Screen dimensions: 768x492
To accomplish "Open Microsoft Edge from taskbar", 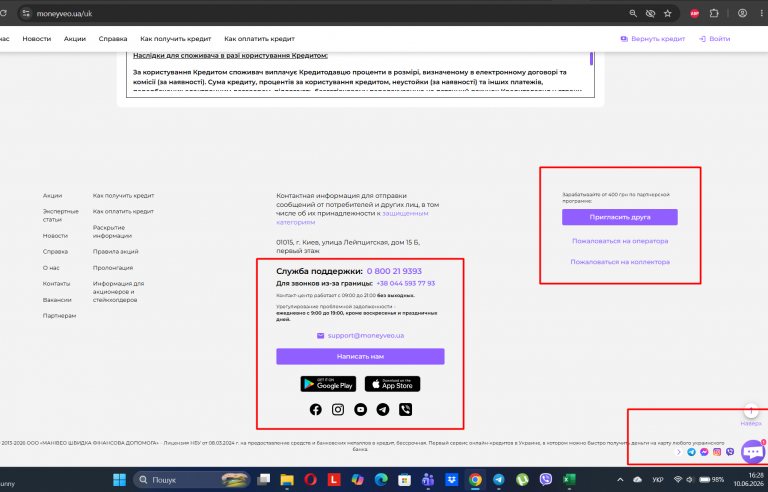I will tap(381, 480).
